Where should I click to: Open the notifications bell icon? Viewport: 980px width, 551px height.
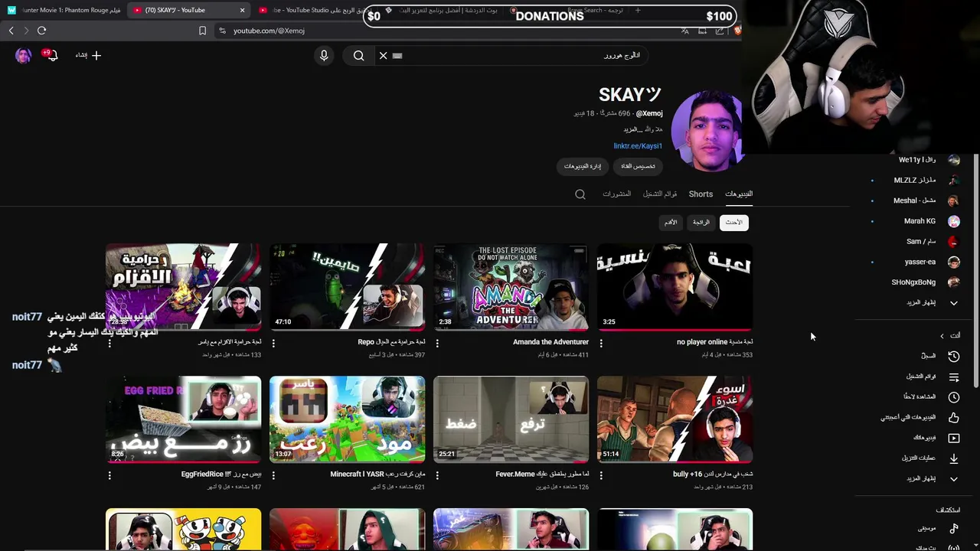[x=51, y=55]
